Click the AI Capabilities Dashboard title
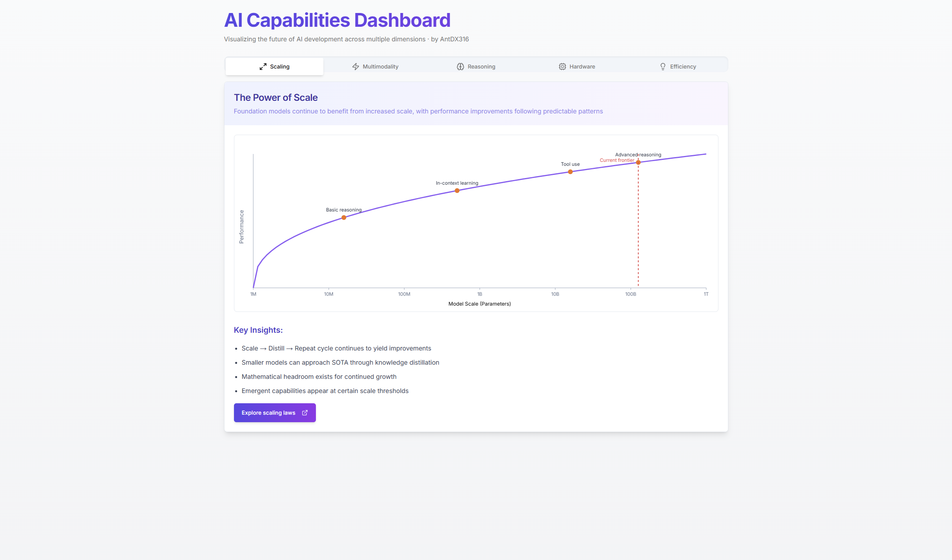Viewport: 952px width, 560px height. pyautogui.click(x=337, y=20)
